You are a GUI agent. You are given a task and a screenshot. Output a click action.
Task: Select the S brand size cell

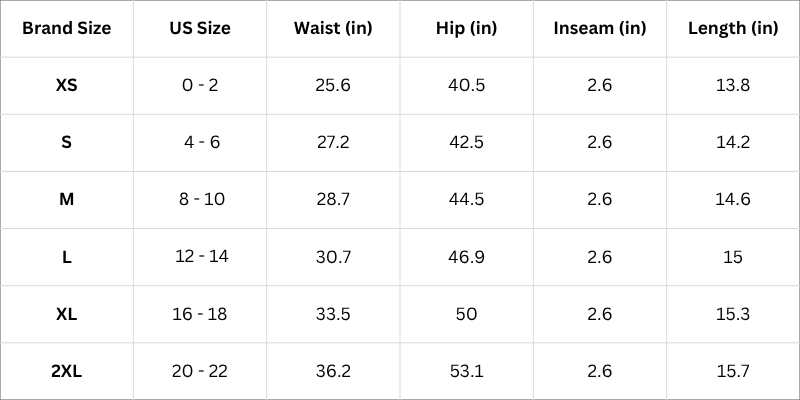pyautogui.click(x=66, y=142)
